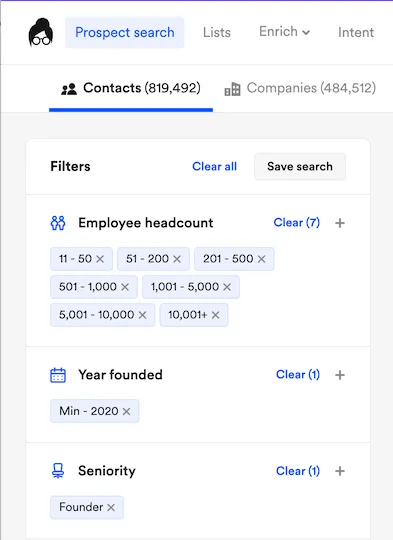The width and height of the screenshot is (393, 540).
Task: Click the Employee headcount people icon
Action: (x=58, y=223)
